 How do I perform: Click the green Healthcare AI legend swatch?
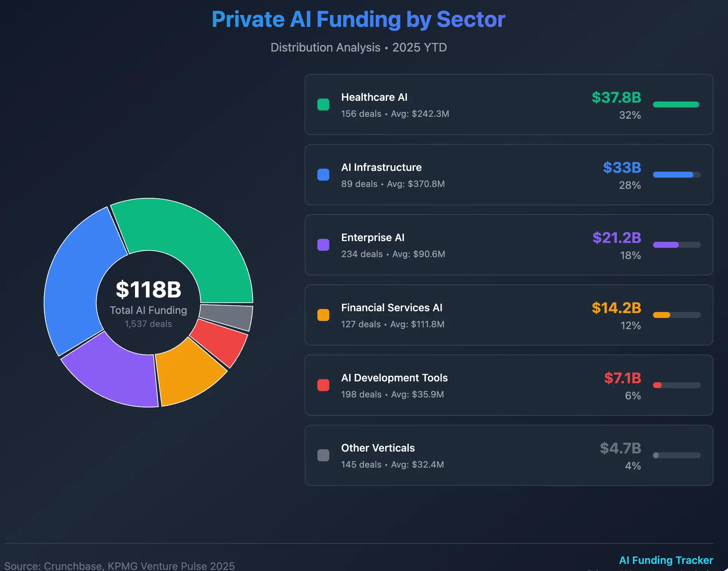coord(323,104)
